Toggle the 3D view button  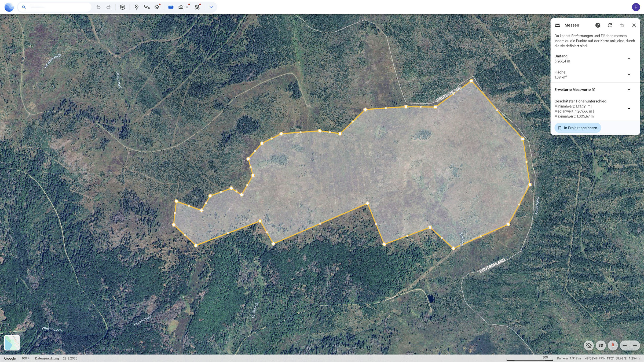tap(601, 345)
